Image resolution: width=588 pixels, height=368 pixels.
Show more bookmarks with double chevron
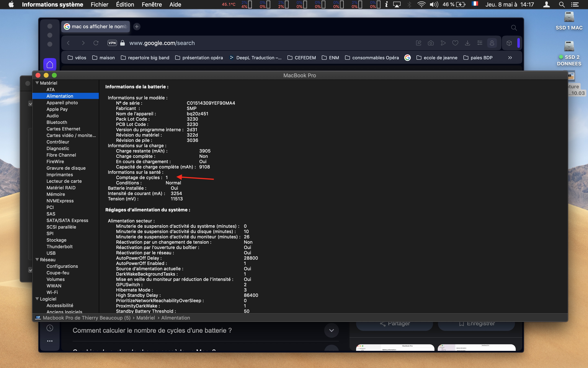coord(510,58)
